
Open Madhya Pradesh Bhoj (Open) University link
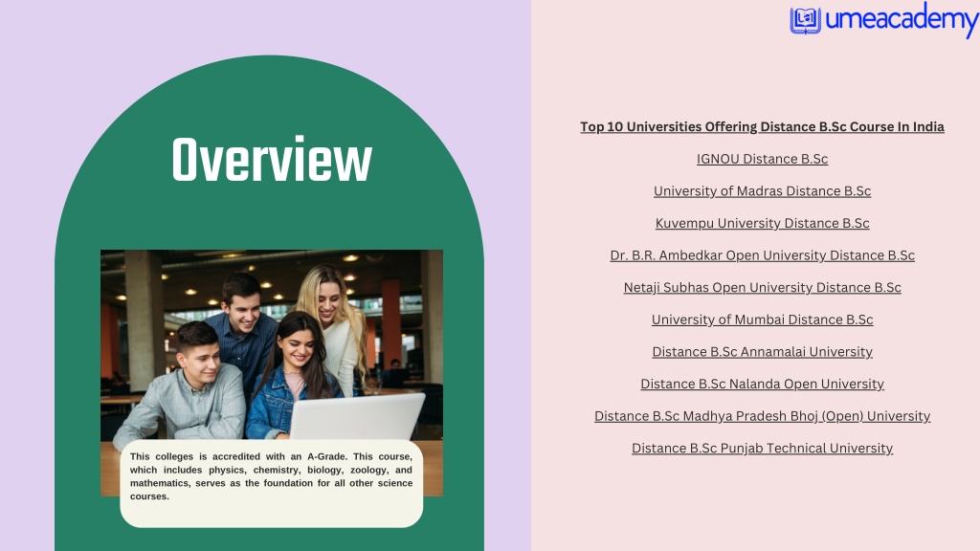[762, 416]
